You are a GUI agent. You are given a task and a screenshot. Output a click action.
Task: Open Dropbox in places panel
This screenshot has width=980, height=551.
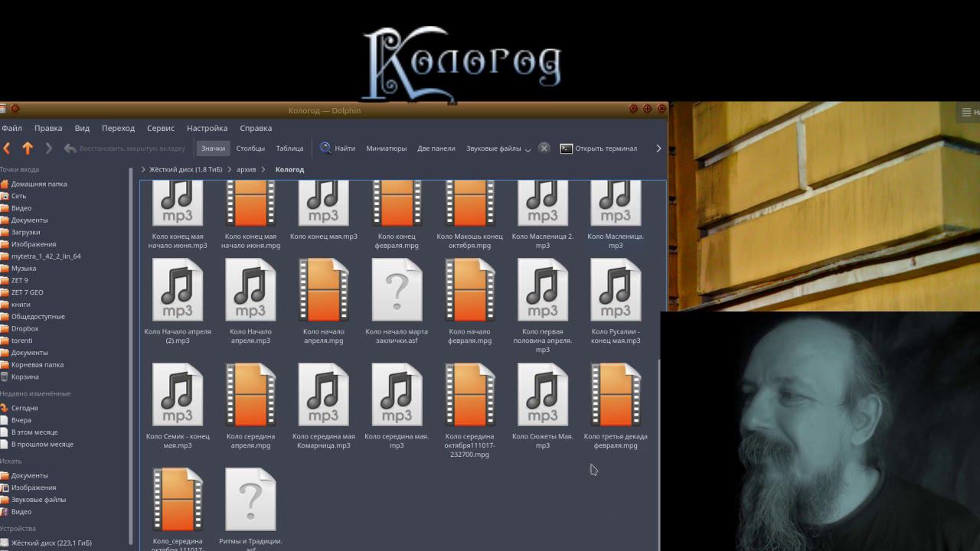click(x=24, y=328)
